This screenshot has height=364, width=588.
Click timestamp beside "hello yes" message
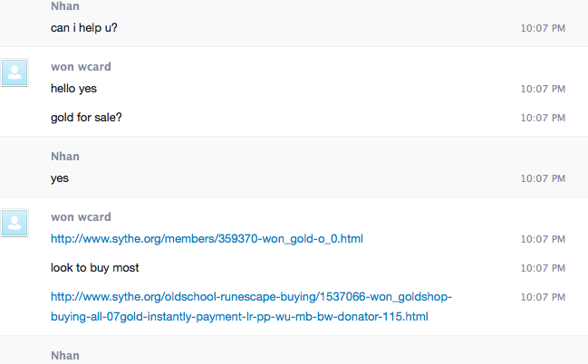(x=543, y=89)
